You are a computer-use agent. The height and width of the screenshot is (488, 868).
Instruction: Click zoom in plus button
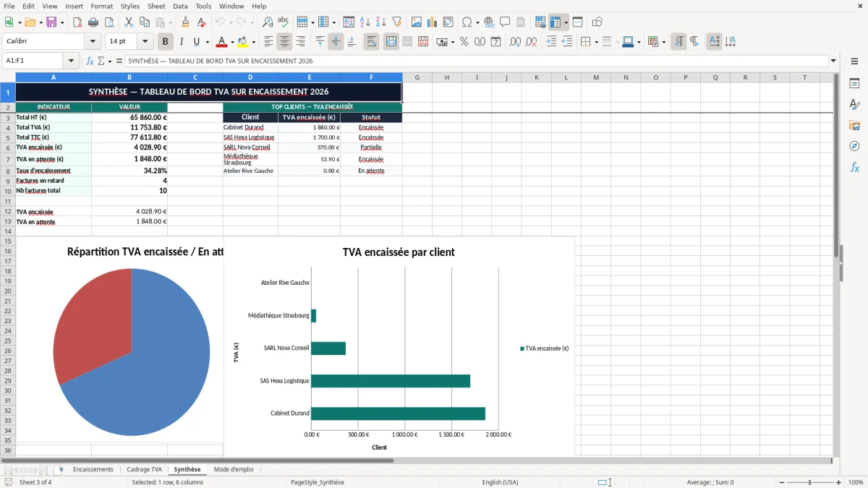[x=839, y=482]
